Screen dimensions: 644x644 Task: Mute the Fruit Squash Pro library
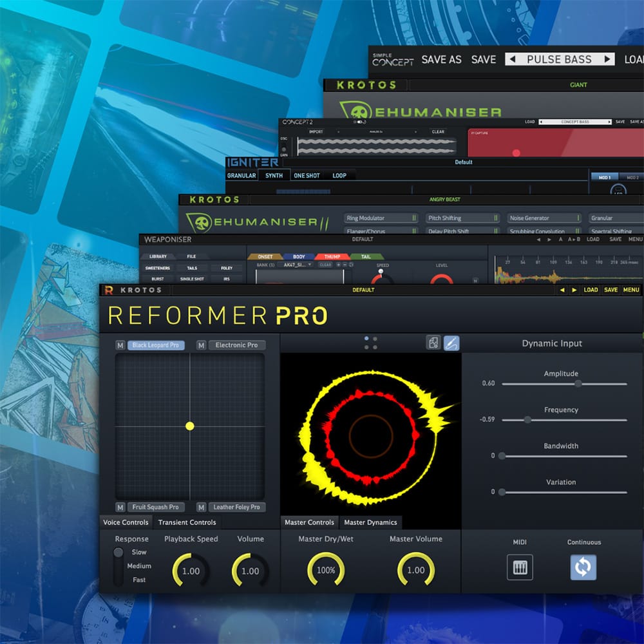(x=120, y=507)
